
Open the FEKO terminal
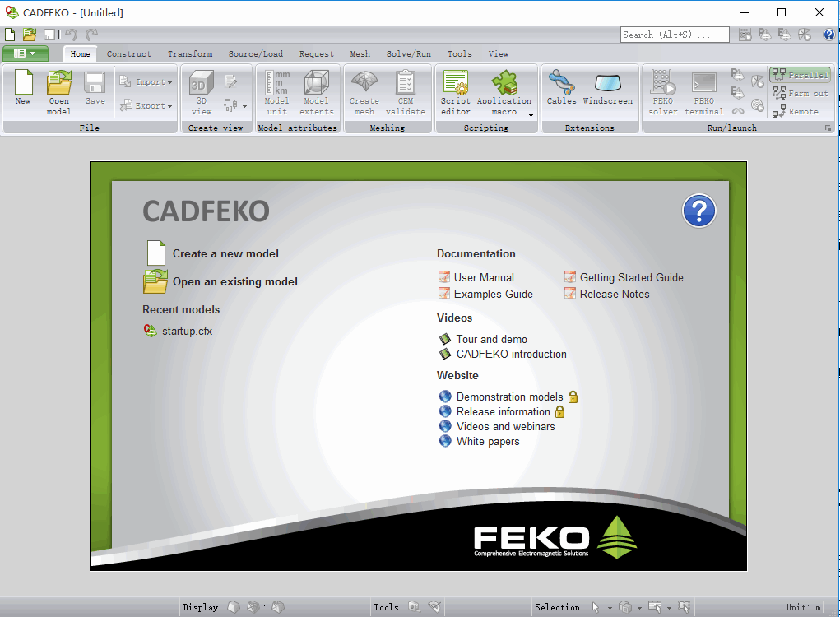click(x=703, y=90)
